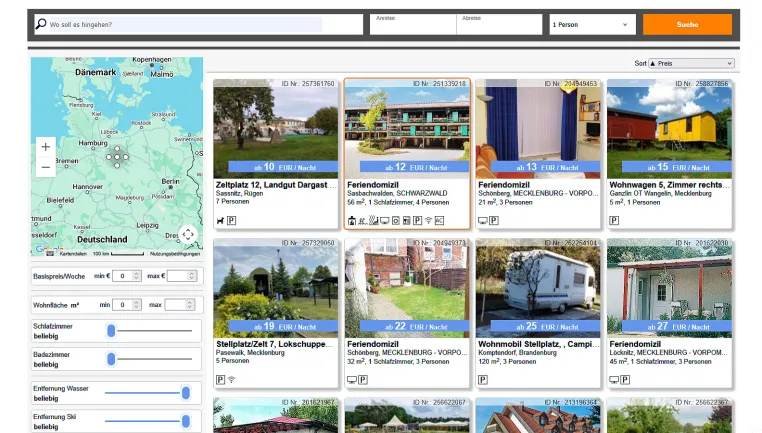Click the Wohnfläche min stepper arrows

[x=137, y=305]
